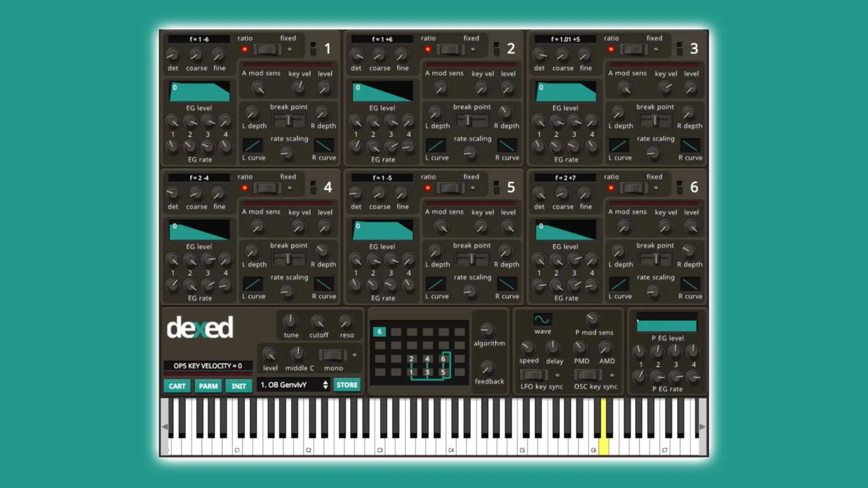The image size is (868, 488).
Task: Enable LFO key sync
Action: [x=533, y=375]
